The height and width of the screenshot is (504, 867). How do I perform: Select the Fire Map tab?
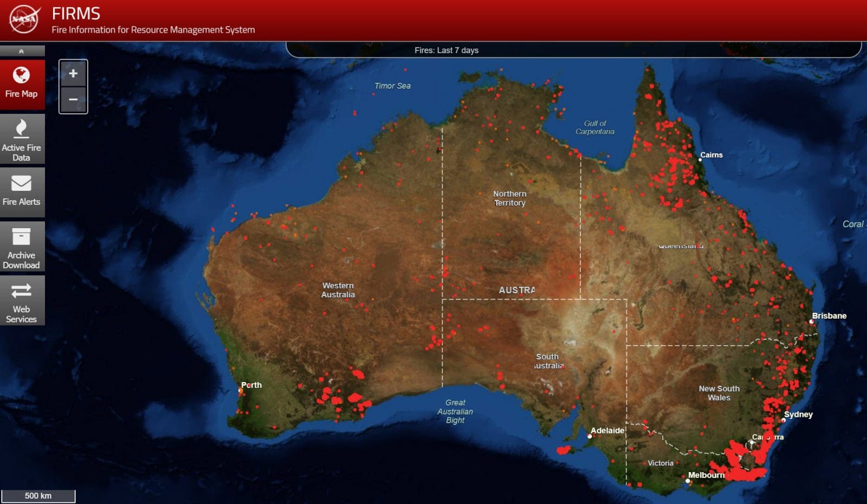tap(22, 84)
